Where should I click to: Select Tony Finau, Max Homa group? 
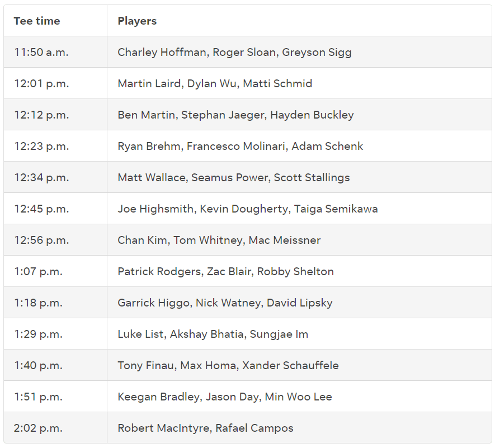[x=228, y=365]
